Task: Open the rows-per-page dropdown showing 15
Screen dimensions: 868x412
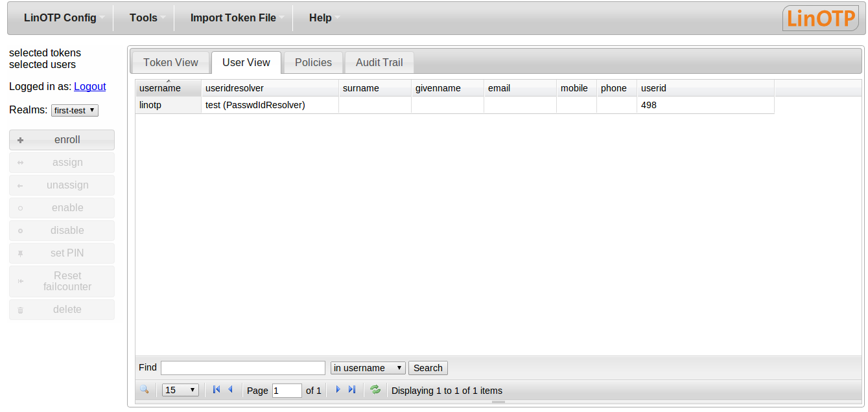Action: coord(181,390)
